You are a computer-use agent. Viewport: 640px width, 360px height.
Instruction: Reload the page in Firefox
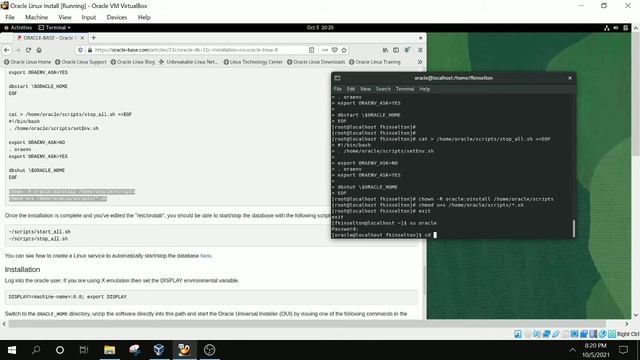tap(28, 50)
